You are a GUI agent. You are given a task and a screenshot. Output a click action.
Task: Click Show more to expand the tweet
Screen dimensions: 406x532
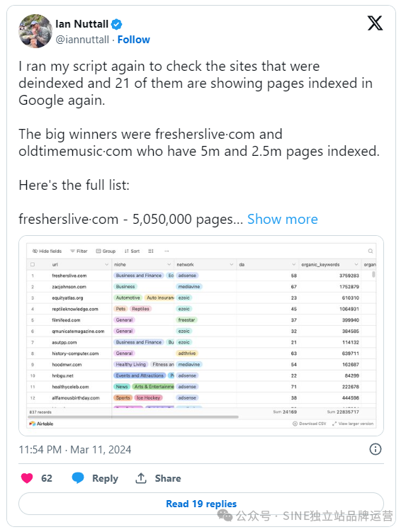click(283, 219)
